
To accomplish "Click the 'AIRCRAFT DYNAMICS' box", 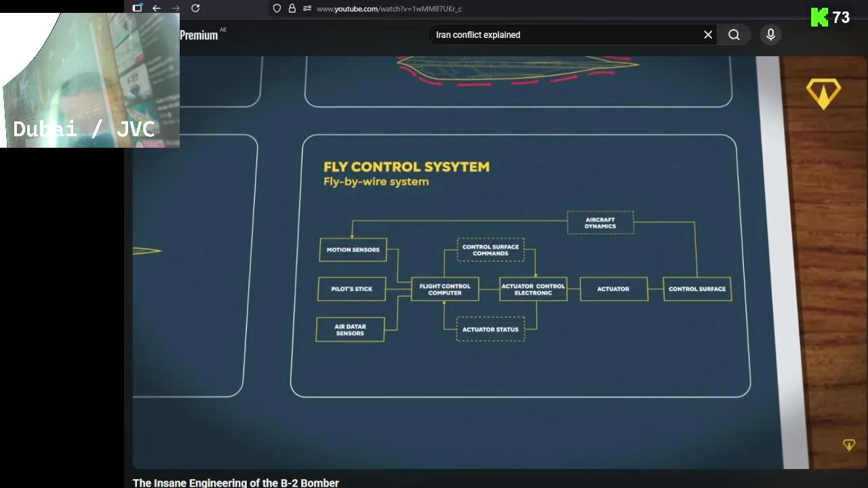I will pyautogui.click(x=600, y=223).
